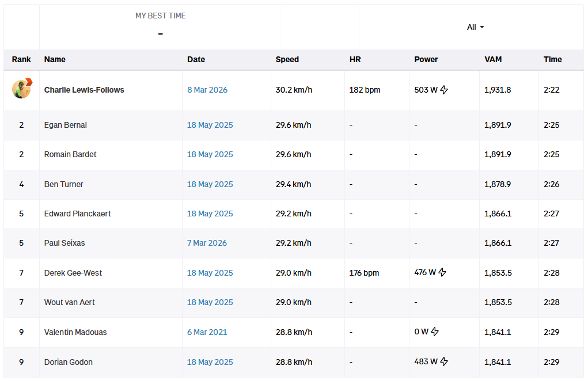Open Ben Turner's 18 May 2025 activity
This screenshot has width=588, height=381.
(x=210, y=184)
